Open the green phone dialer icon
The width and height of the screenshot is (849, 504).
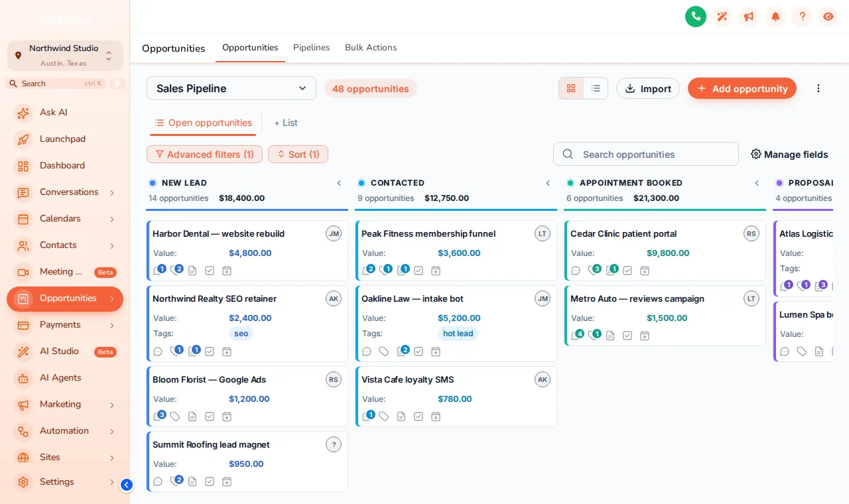point(696,17)
